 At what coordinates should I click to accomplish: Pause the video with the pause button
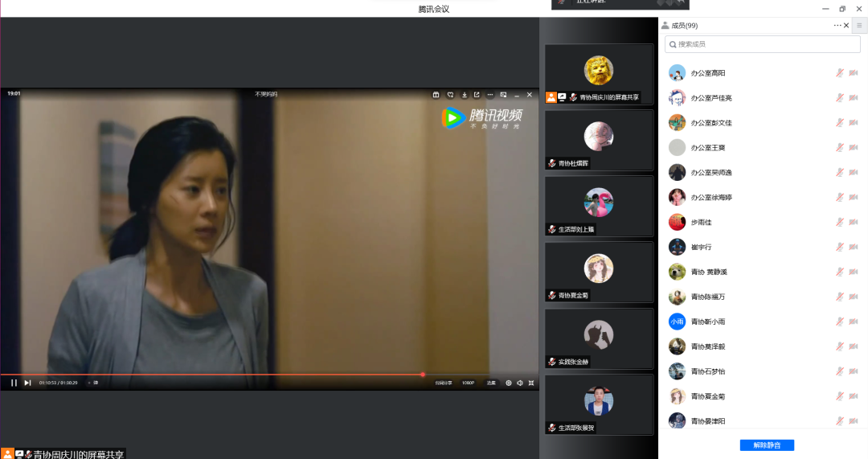(x=14, y=383)
